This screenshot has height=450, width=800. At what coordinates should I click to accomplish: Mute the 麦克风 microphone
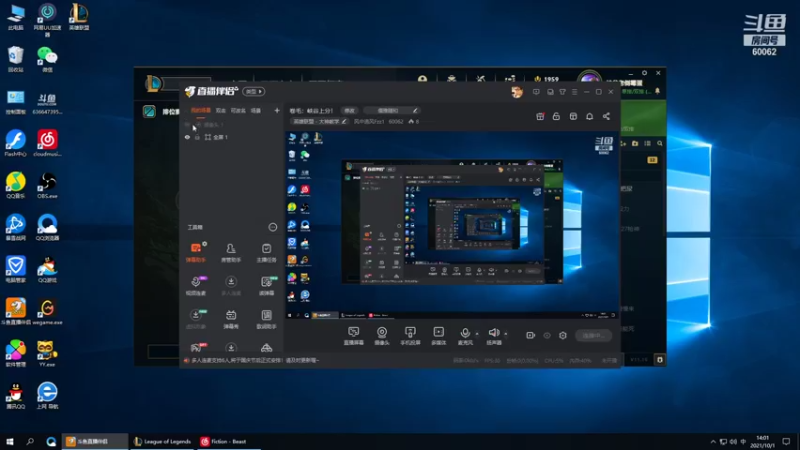pyautogui.click(x=465, y=336)
